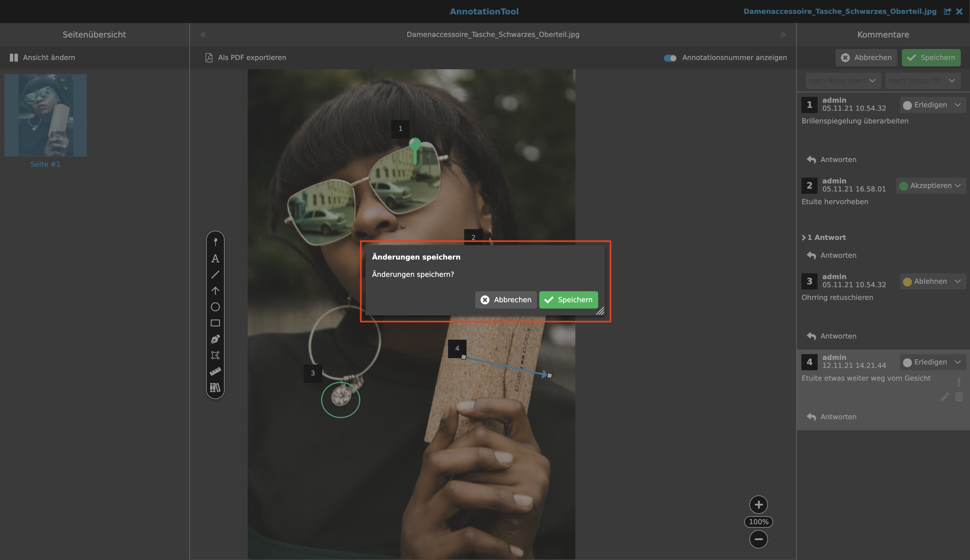Screen dimensions: 970x560
Task: Delete comment 4 with trash icon
Action: coord(959,397)
